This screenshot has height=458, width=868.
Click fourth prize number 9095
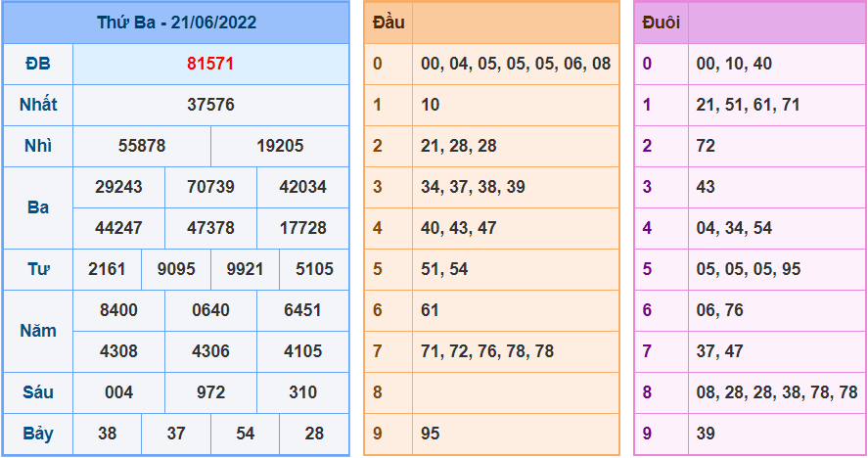(x=176, y=269)
